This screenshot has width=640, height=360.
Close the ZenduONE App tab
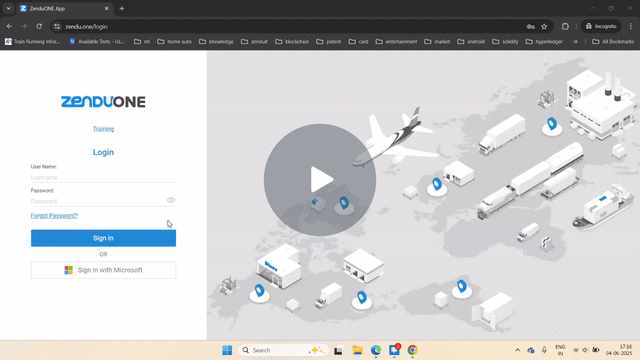click(x=107, y=8)
